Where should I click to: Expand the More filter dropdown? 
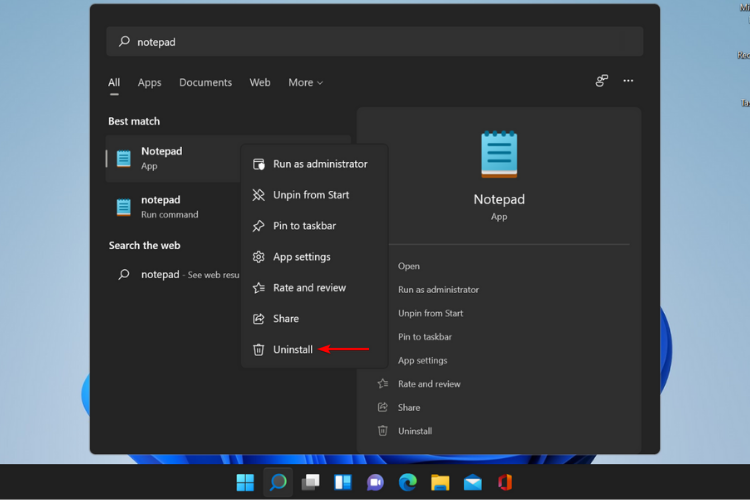point(305,83)
